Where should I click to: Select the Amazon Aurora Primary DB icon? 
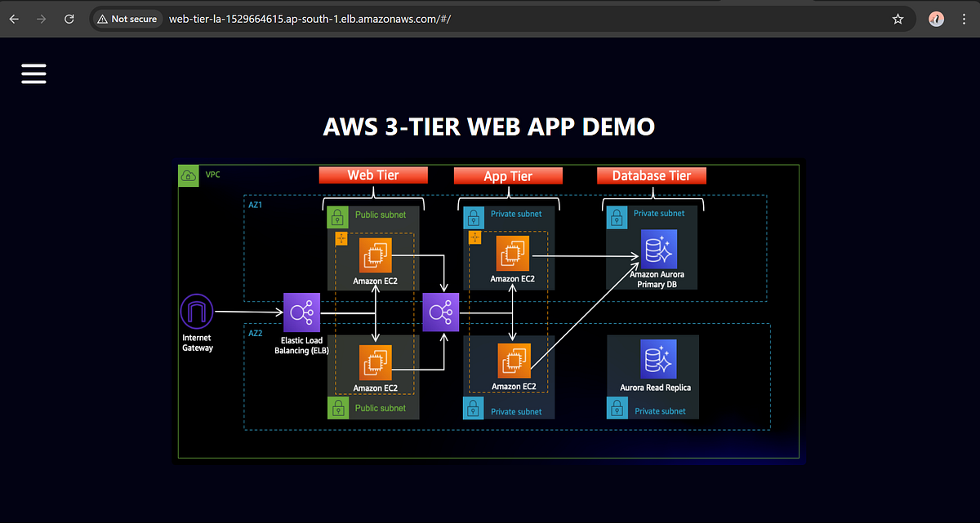point(660,250)
